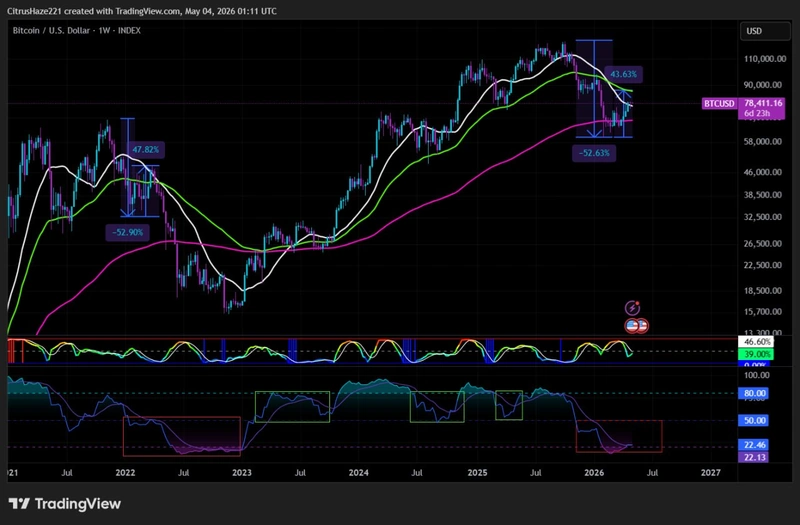The width and height of the screenshot is (800, 525).
Task: Click the 26,500.00 price axis label
Action: click(763, 243)
